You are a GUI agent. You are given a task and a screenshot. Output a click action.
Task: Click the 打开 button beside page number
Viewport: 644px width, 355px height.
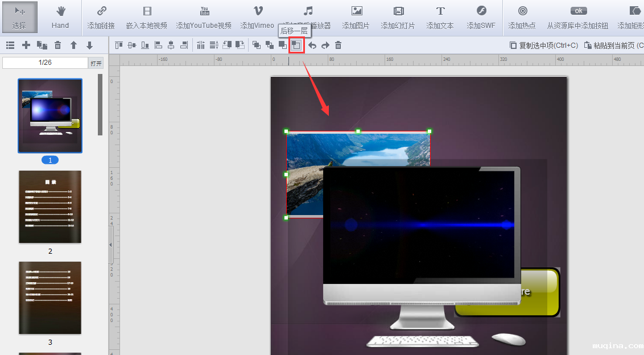96,63
